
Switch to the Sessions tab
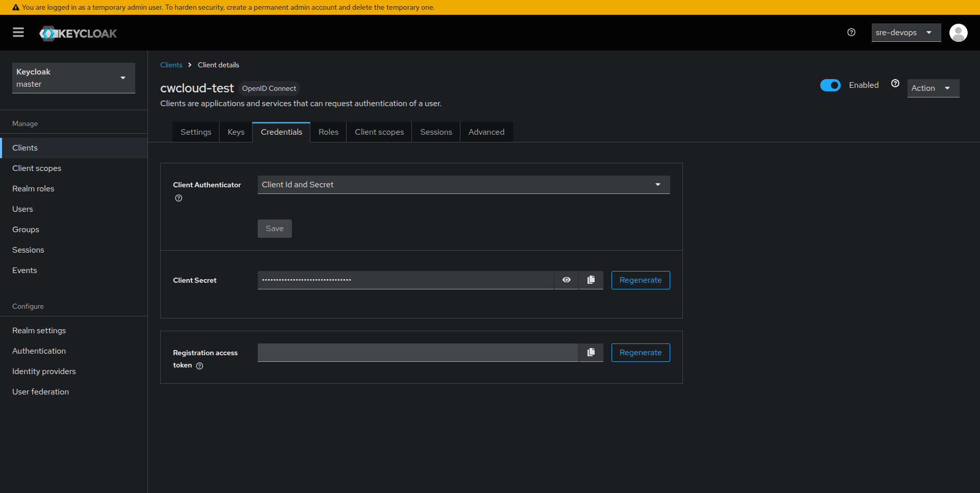[x=436, y=132]
